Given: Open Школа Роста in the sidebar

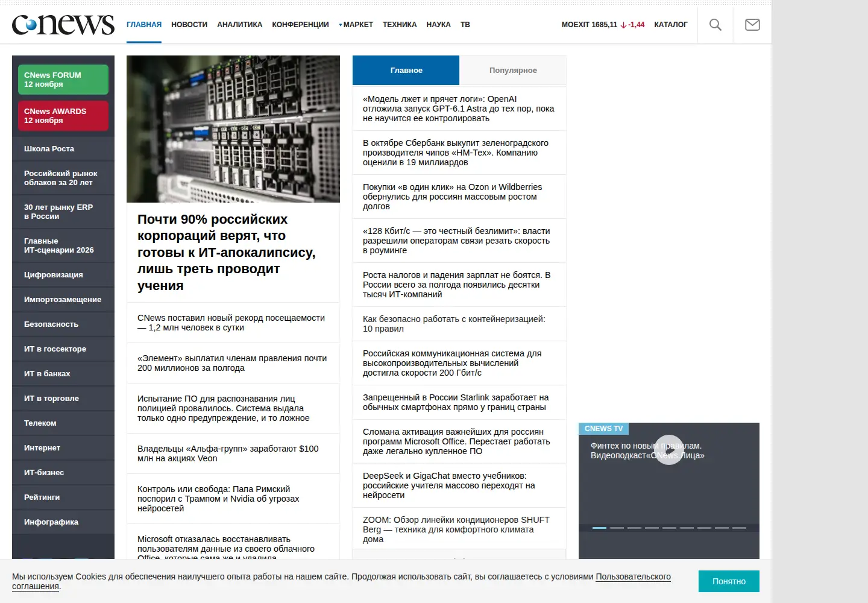Looking at the screenshot, I should tap(63, 149).
